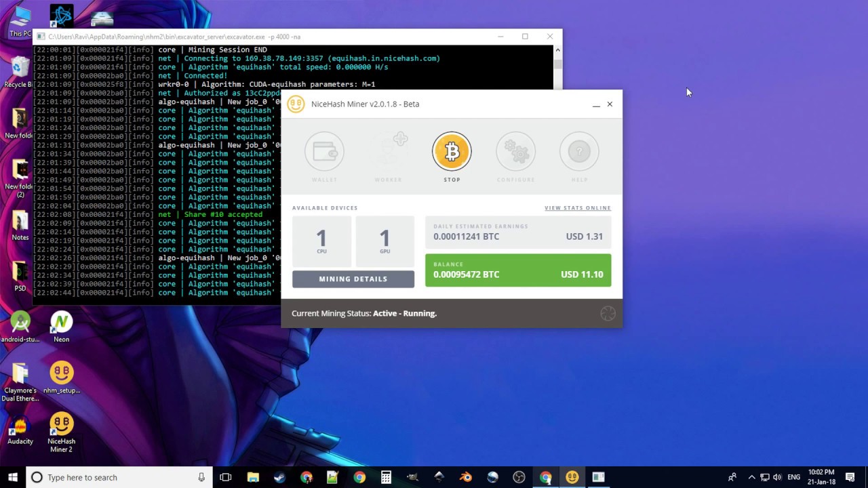Open the View Stats Online link
This screenshot has height=488, width=868.
pyautogui.click(x=578, y=208)
